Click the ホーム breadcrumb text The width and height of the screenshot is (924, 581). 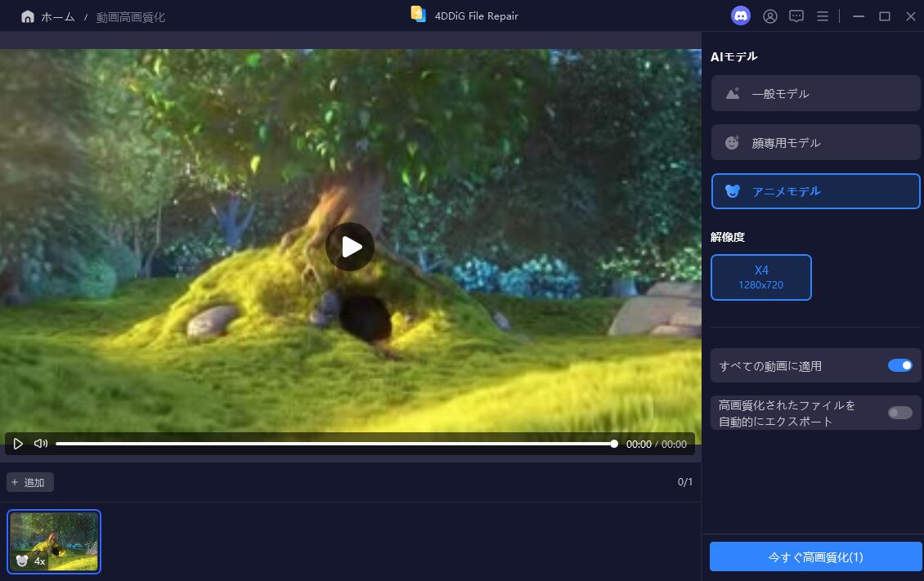tap(58, 17)
